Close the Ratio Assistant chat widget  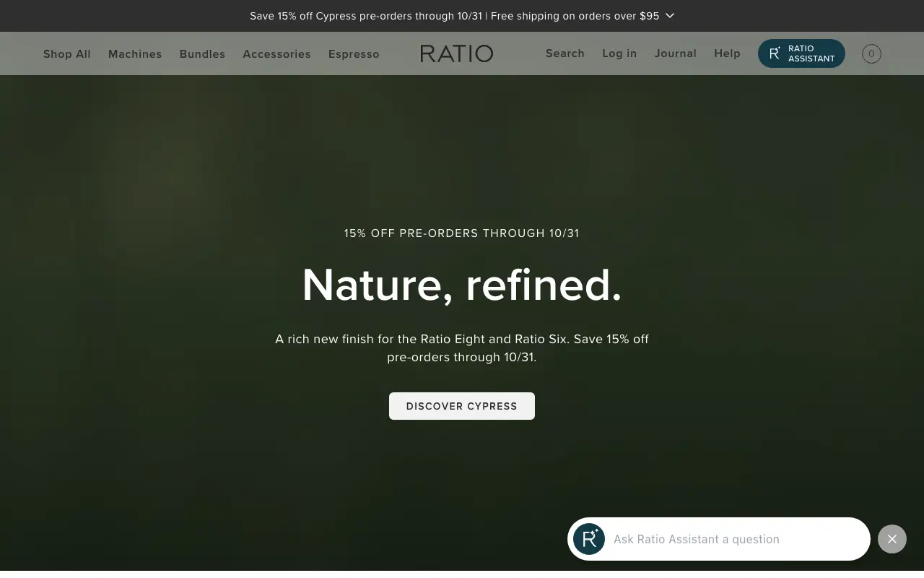(x=892, y=539)
